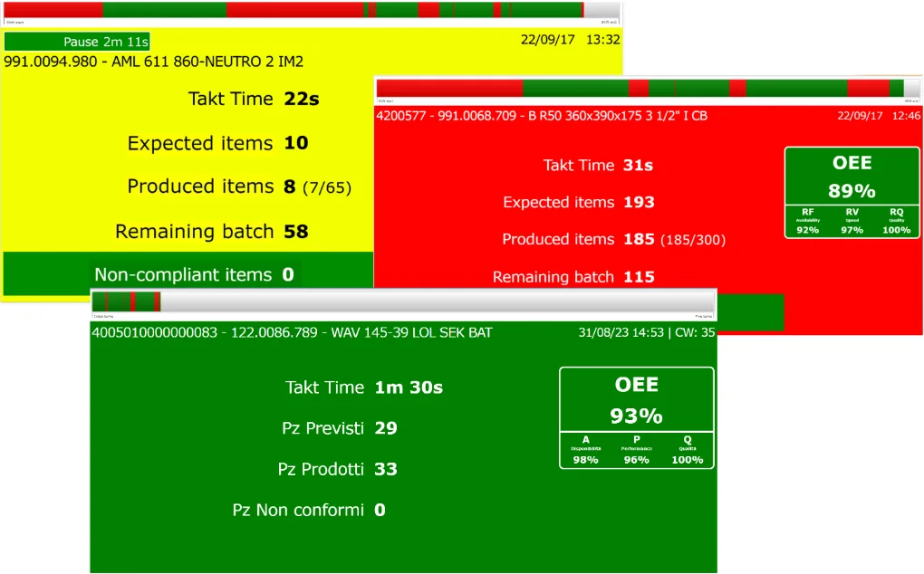924x574 pixels.
Task: Select Q Qualità 100% cell in green panel
Action: (688, 450)
